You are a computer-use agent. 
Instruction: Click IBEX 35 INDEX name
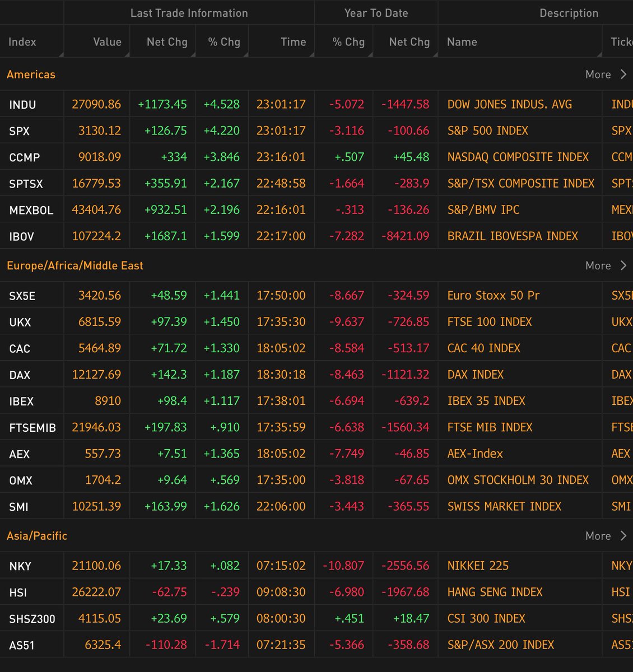pos(486,400)
